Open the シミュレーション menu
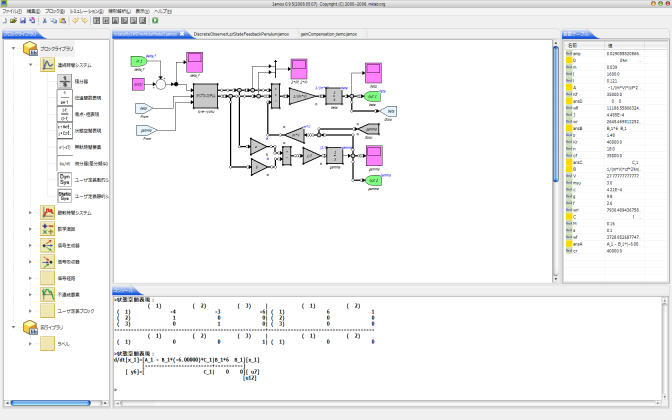672x420 pixels. pos(87,11)
